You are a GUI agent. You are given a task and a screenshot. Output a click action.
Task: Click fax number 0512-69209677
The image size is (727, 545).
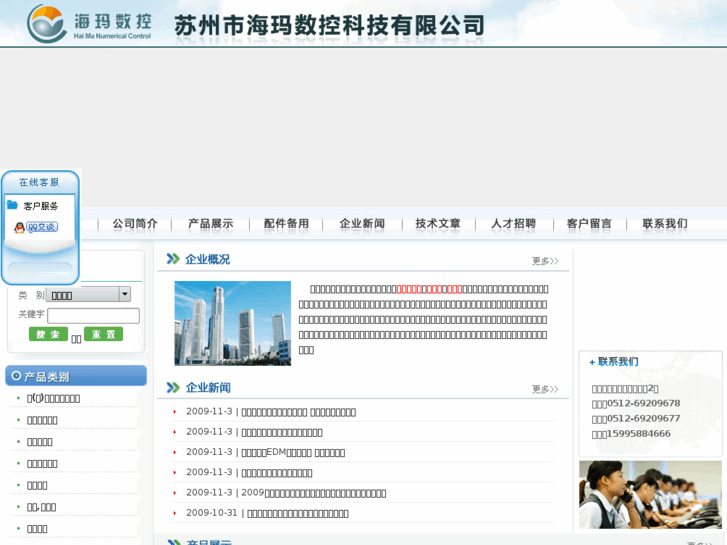point(644,418)
